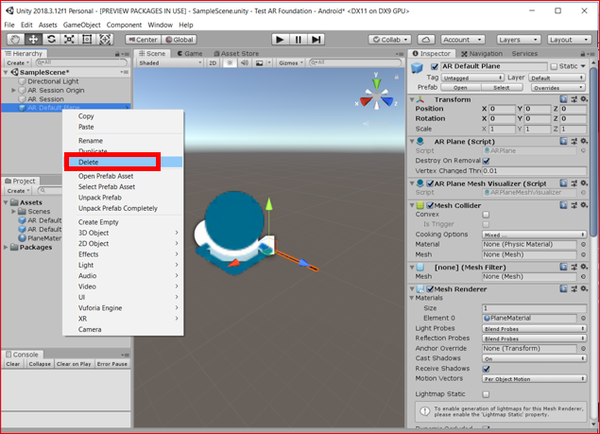Viewport: 600px width, 434px height.
Task: Click object picker circle for Element 0
Action: pyautogui.click(x=583, y=318)
